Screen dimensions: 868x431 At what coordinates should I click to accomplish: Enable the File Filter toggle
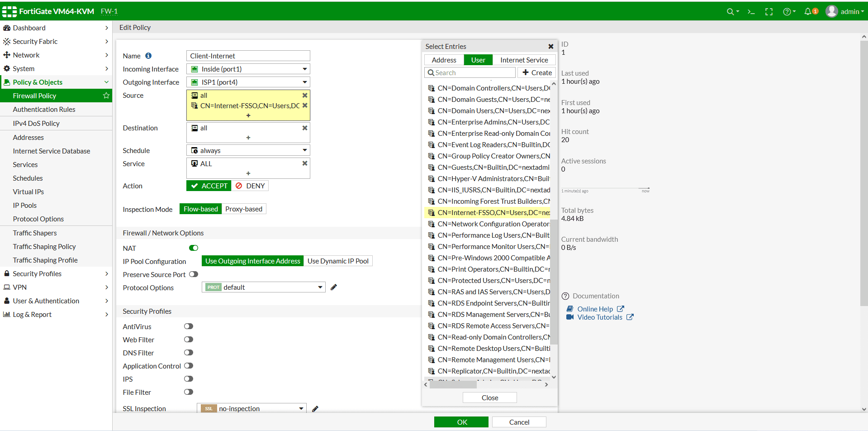[189, 392]
